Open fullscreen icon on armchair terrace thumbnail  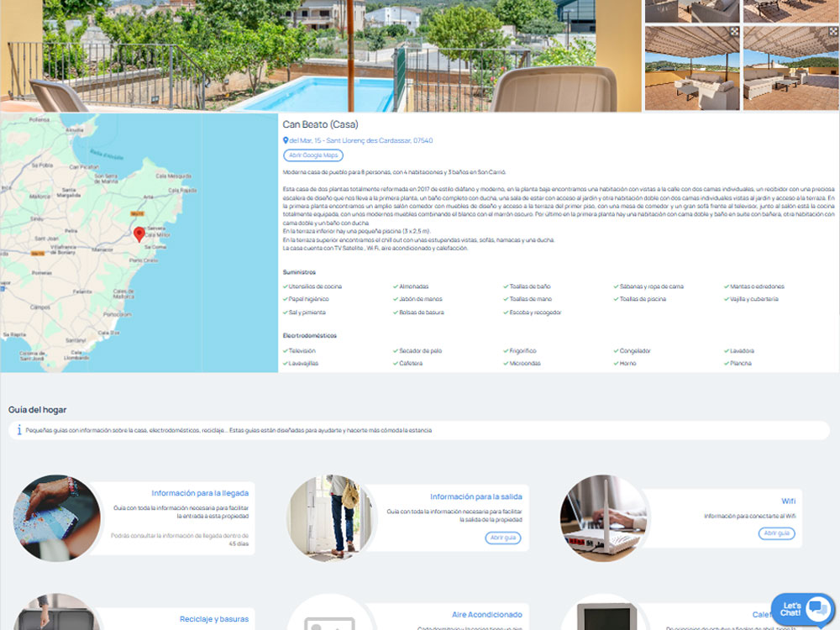click(x=734, y=32)
